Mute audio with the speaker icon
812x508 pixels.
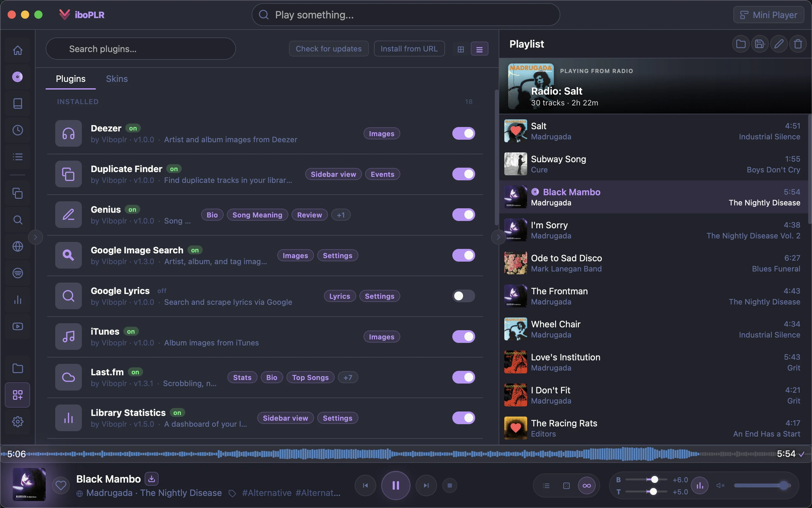(720, 485)
